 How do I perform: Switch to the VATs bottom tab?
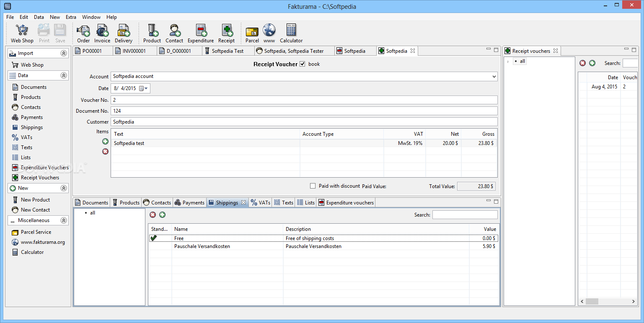click(260, 202)
